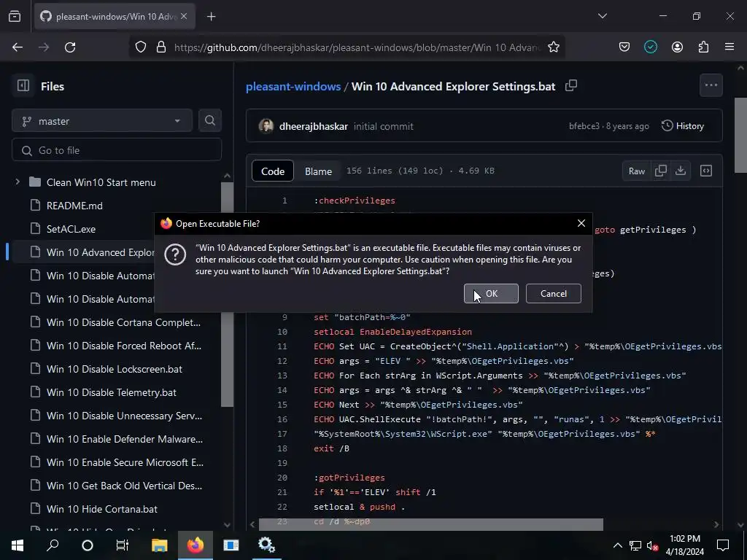Go to pleasant-windows repository link

[293, 86]
